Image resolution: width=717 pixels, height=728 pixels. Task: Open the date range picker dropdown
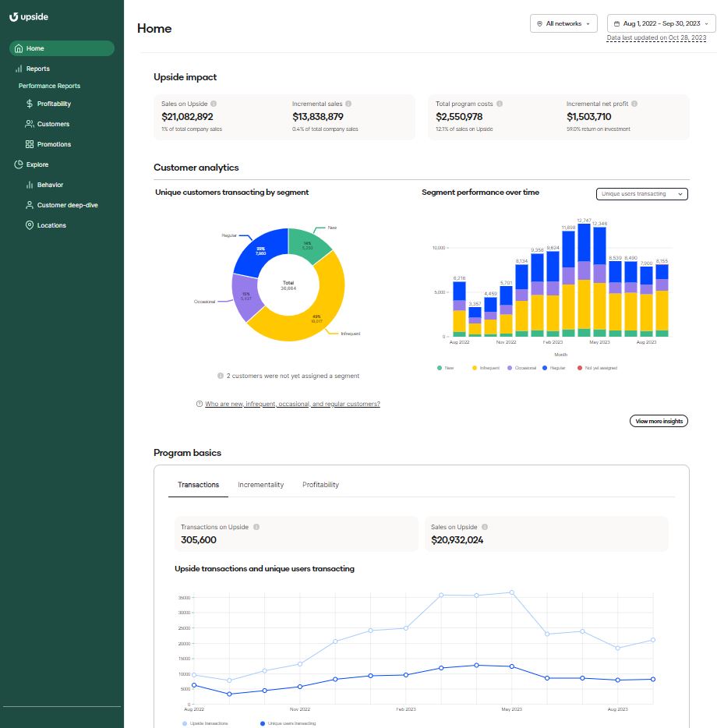660,24
